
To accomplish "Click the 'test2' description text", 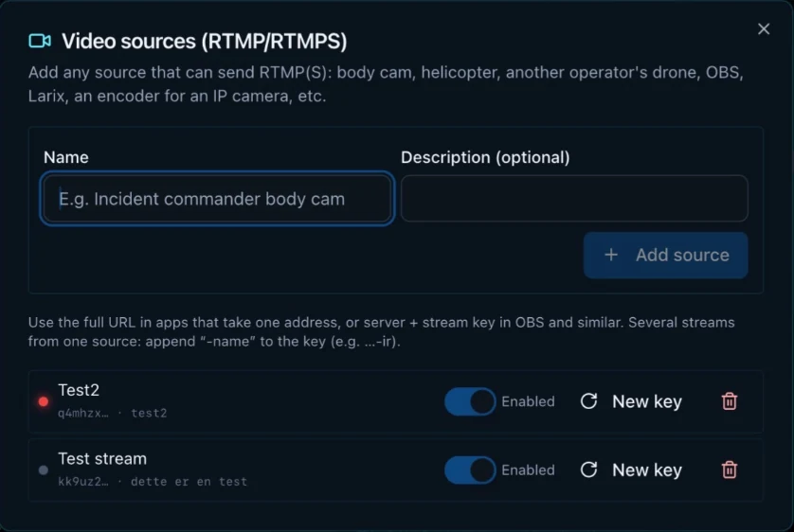I will 149,413.
